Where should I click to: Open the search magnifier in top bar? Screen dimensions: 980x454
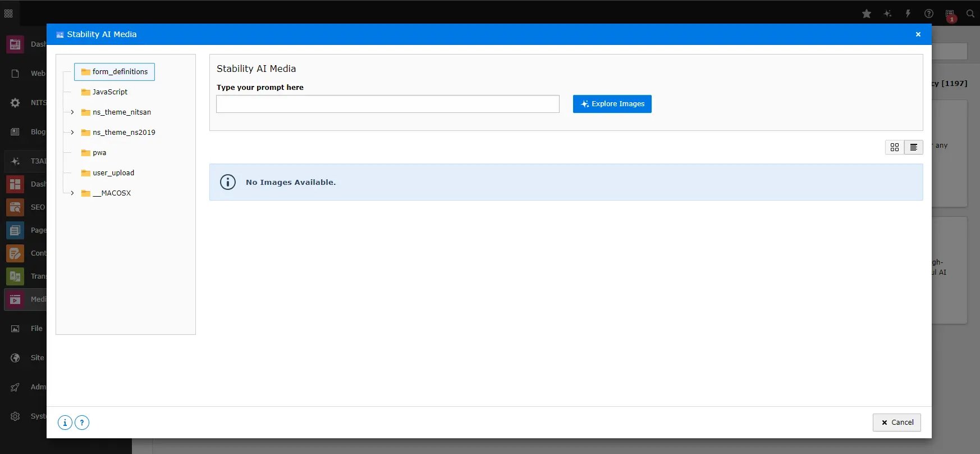click(970, 13)
